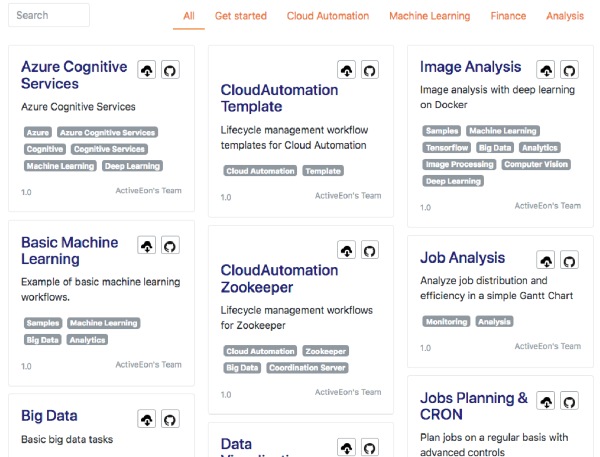Open Job Analysis title link

tap(463, 258)
